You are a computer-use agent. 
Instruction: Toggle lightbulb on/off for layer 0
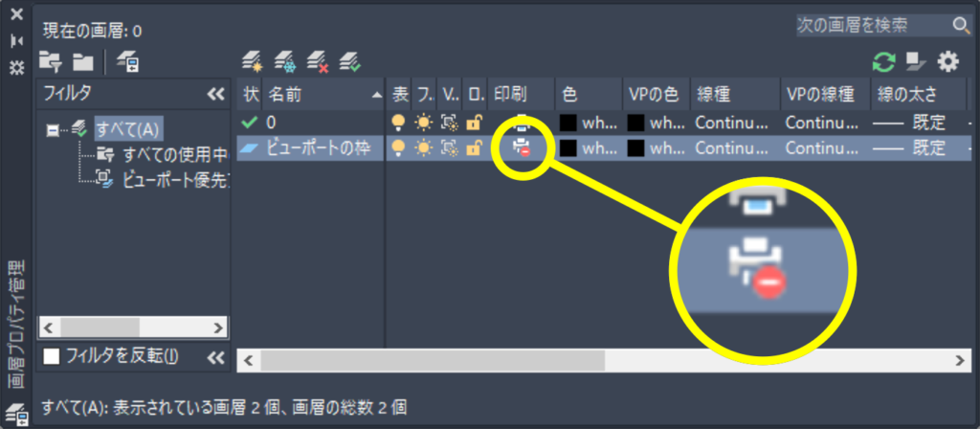tap(397, 122)
